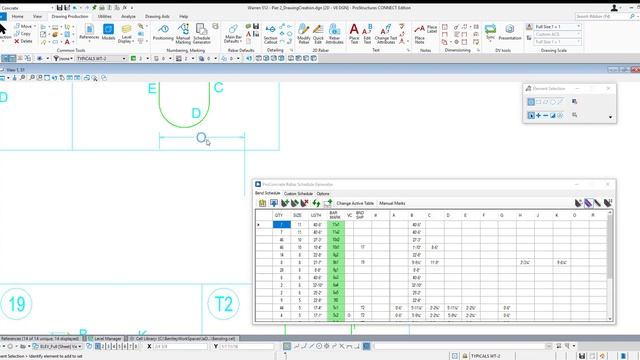
Task: Open the Analyze ribbon tab
Action: coord(128,16)
